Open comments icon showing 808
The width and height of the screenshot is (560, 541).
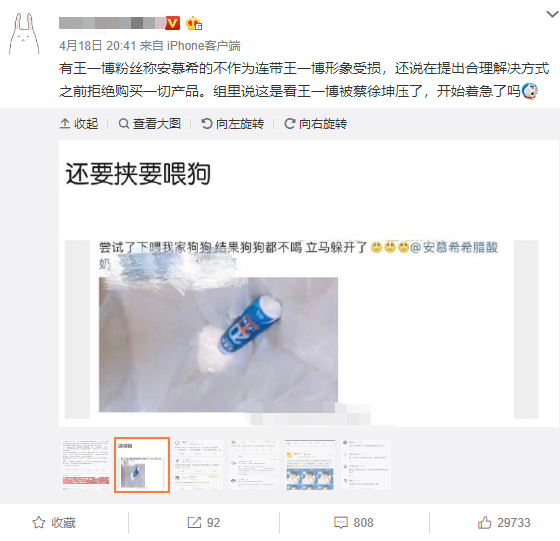(x=341, y=522)
